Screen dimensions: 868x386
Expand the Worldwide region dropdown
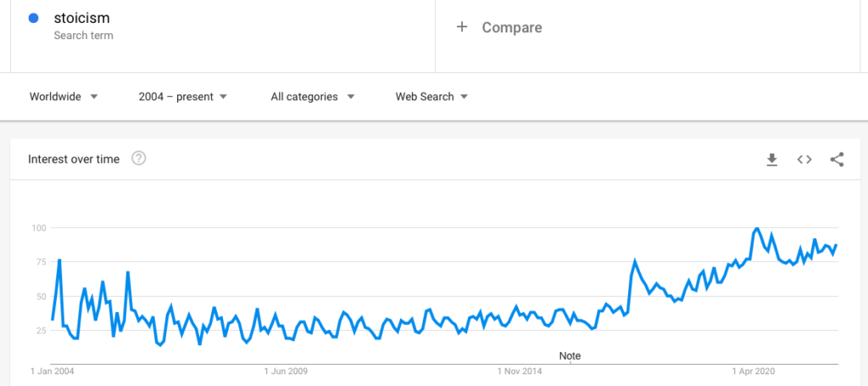pos(64,97)
